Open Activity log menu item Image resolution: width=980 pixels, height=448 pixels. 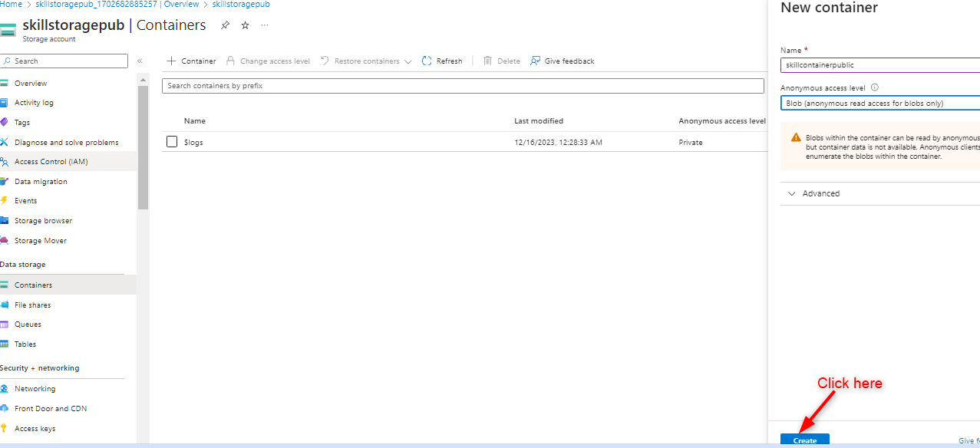tap(34, 103)
